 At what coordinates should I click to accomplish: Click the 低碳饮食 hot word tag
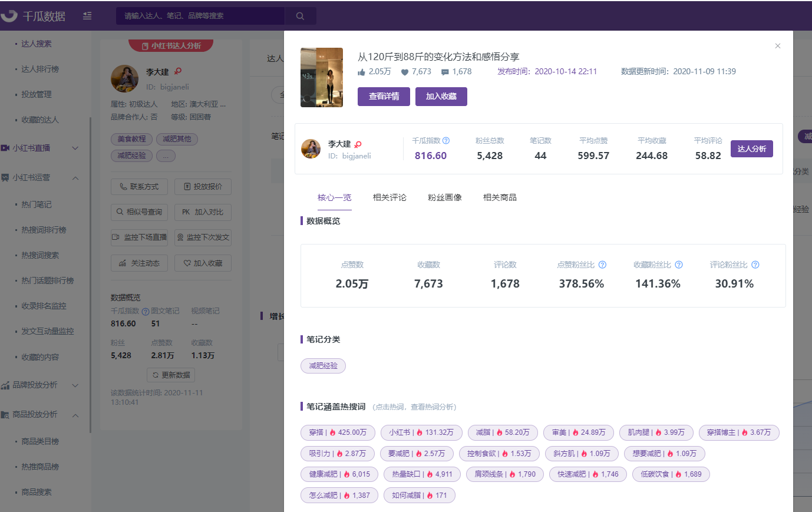(x=671, y=474)
